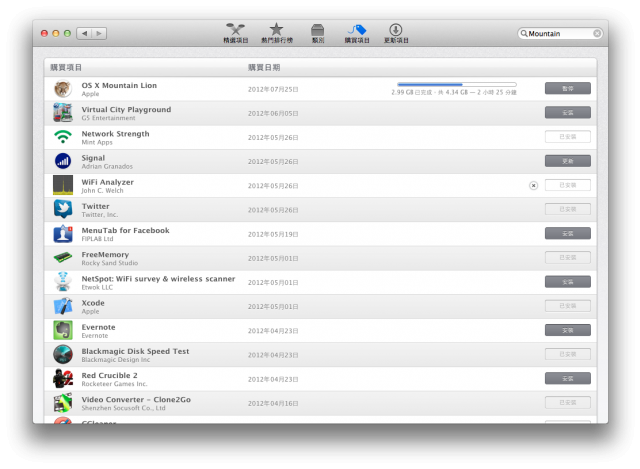Open the Network Strength title

[115, 133]
